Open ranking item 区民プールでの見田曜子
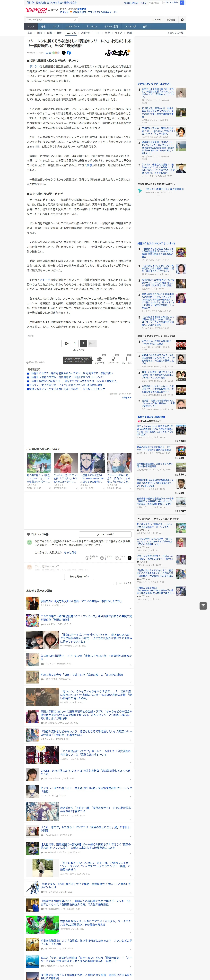Viewport: 210px width, 980px height. click(158, 93)
